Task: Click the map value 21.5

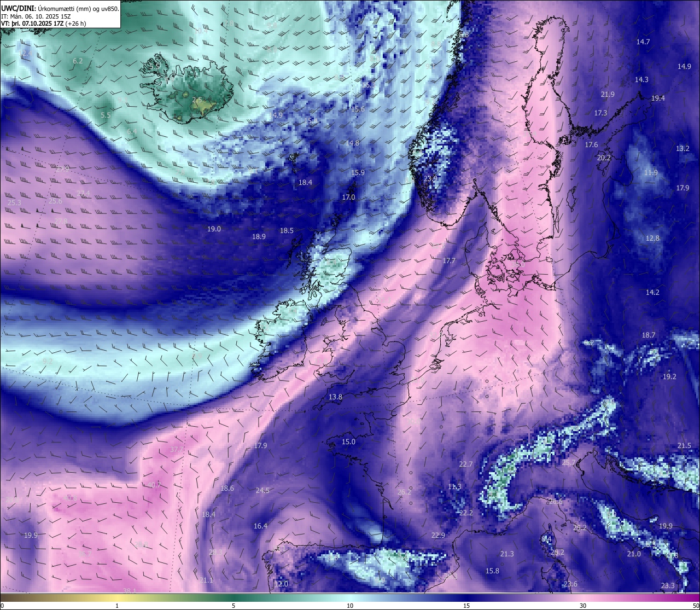Action: [x=684, y=445]
